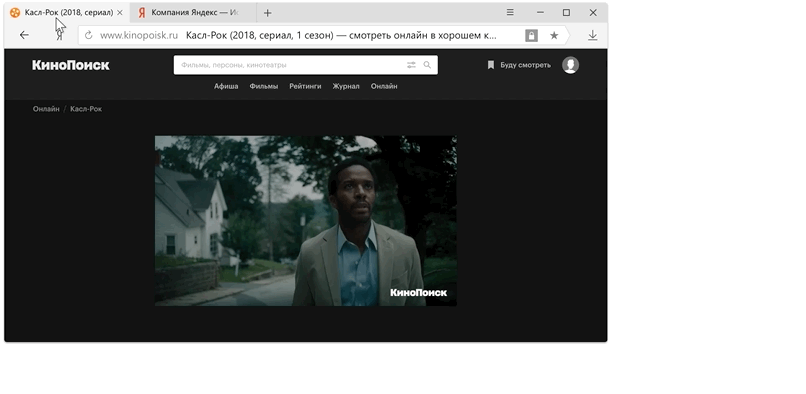This screenshot has width=806, height=394.
Task: Click the Касл-Рок breadcrumb
Action: [x=86, y=109]
